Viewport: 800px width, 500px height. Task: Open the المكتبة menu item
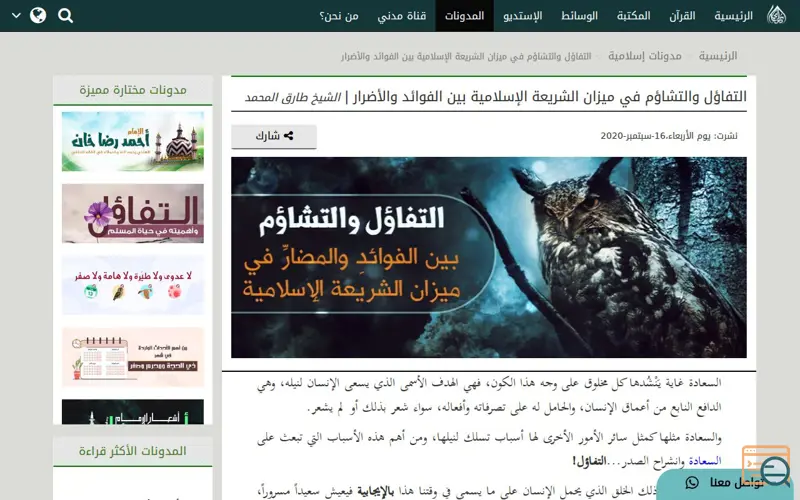pos(633,16)
